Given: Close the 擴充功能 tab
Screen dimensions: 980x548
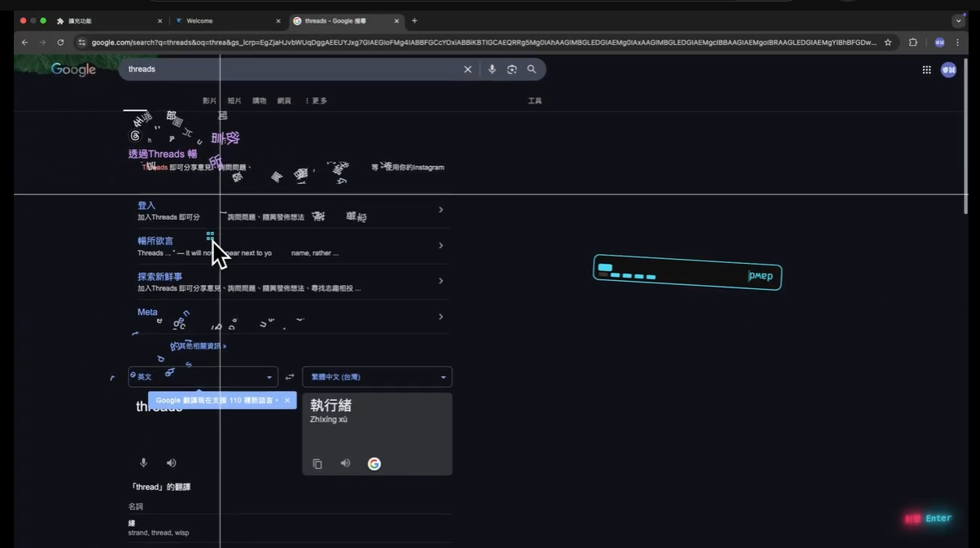Looking at the screenshot, I should (160, 20).
